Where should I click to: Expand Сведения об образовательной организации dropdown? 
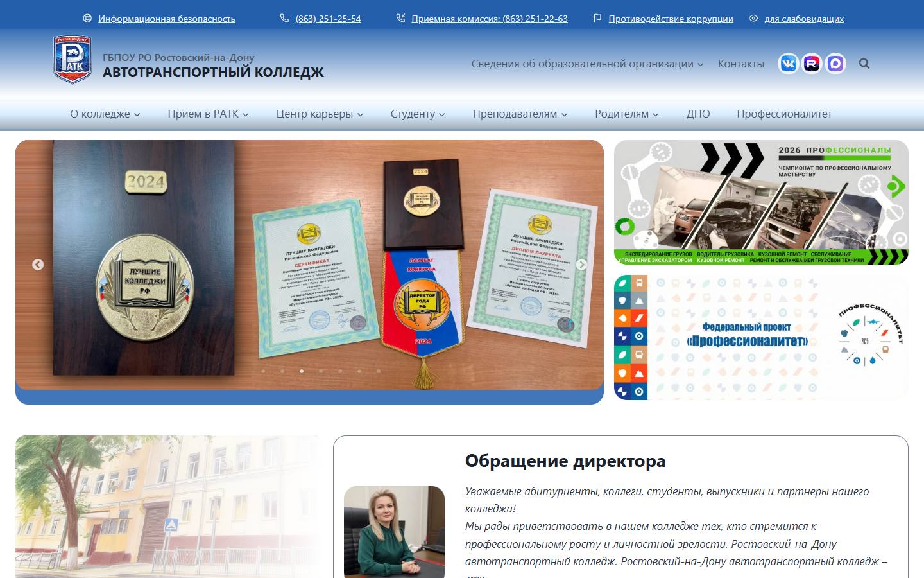click(588, 64)
